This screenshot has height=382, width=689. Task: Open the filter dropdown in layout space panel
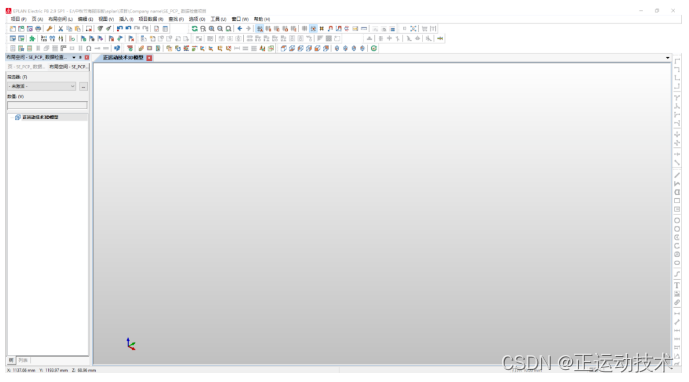42,87
